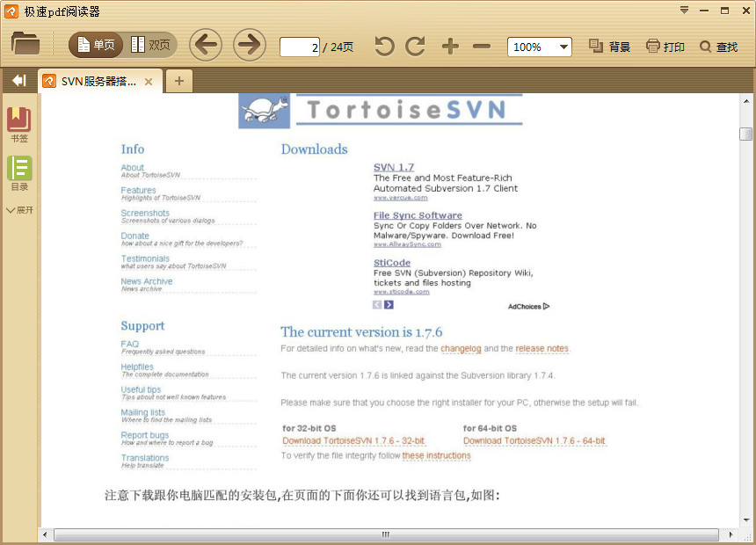Click the Features link
The height and width of the screenshot is (545, 756).
(x=138, y=190)
